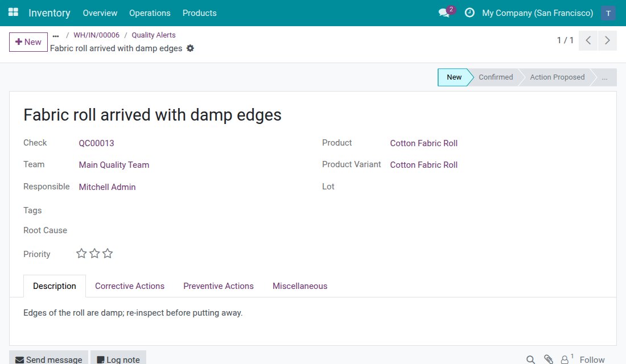Image resolution: width=626 pixels, height=364 pixels.
Task: Open the QC00013 check link
Action: pyautogui.click(x=96, y=143)
